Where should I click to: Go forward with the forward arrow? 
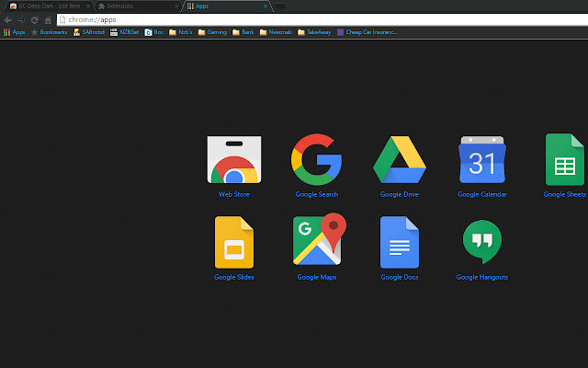click(21, 20)
